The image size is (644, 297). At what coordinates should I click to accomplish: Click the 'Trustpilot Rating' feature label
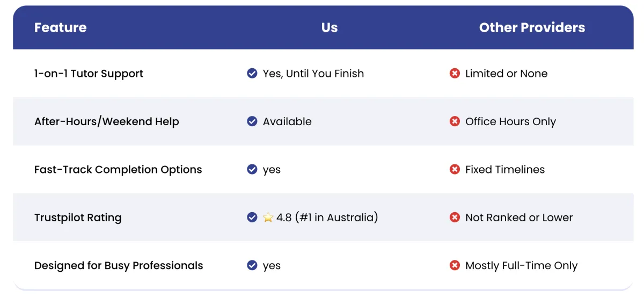click(x=78, y=218)
